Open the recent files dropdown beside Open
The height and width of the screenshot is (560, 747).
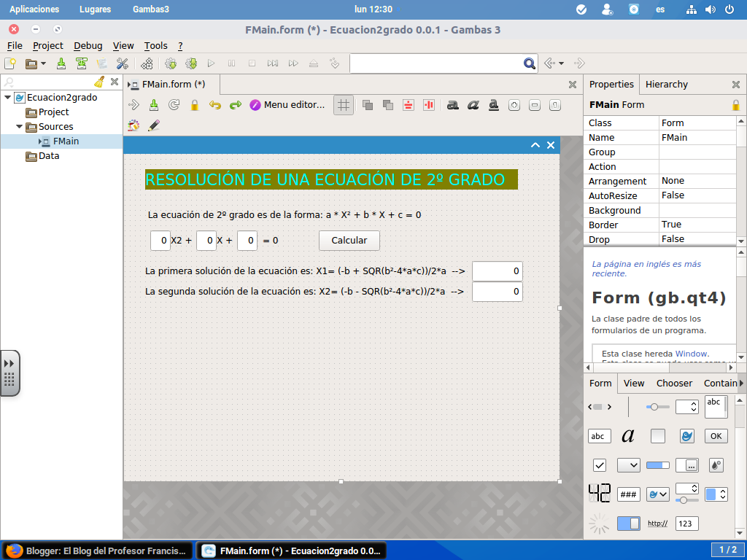tap(42, 63)
